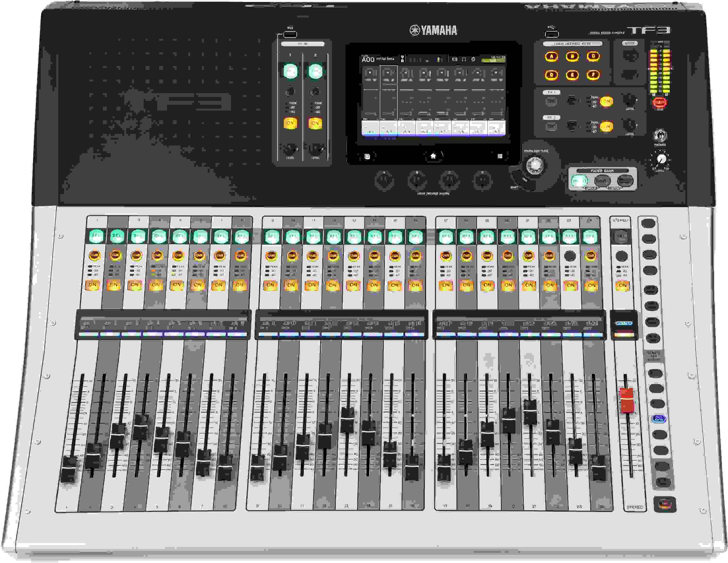
Task: Toggle channel 1 ON button
Action: click(x=94, y=285)
